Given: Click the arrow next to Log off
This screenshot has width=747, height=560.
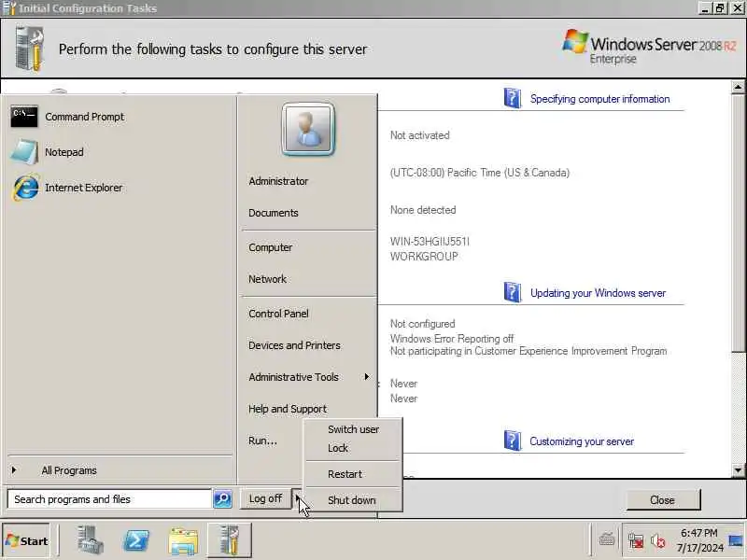Looking at the screenshot, I should coord(298,499).
